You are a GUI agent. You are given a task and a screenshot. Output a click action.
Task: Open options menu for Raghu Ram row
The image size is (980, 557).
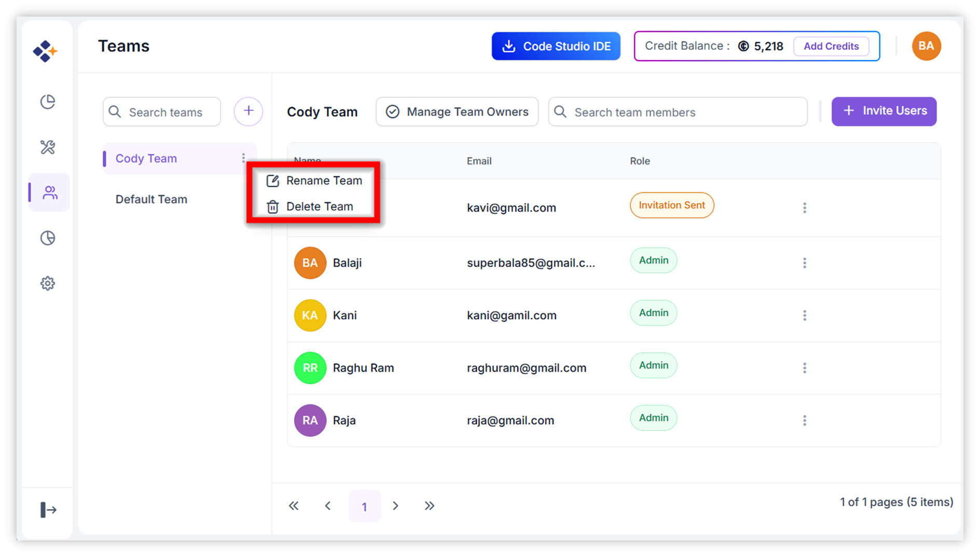pyautogui.click(x=804, y=368)
